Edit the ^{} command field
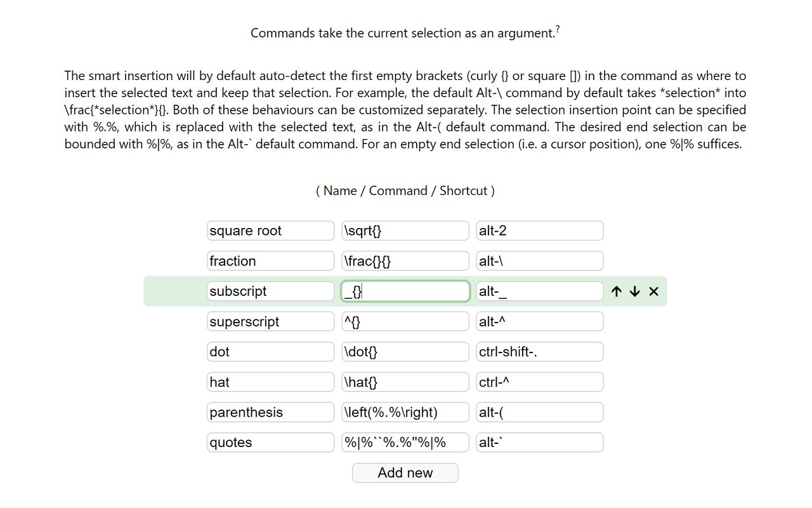 [405, 322]
